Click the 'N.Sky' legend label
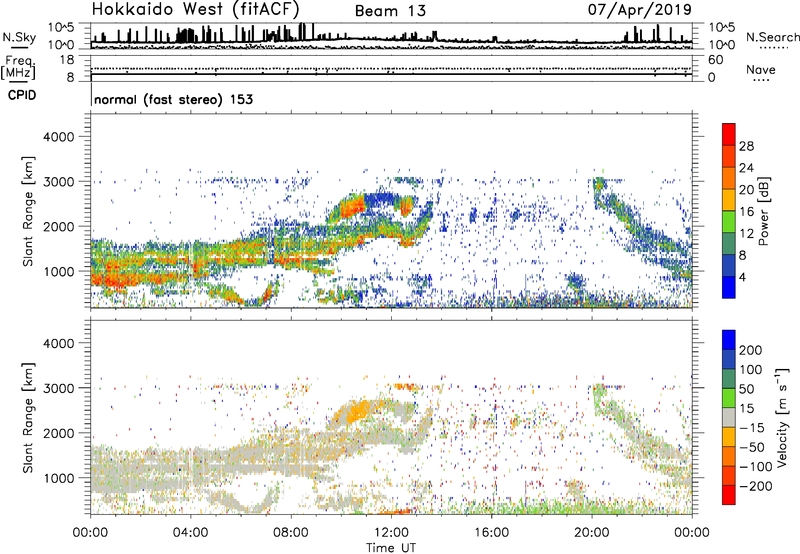This screenshot has height=554, width=800. [19, 37]
